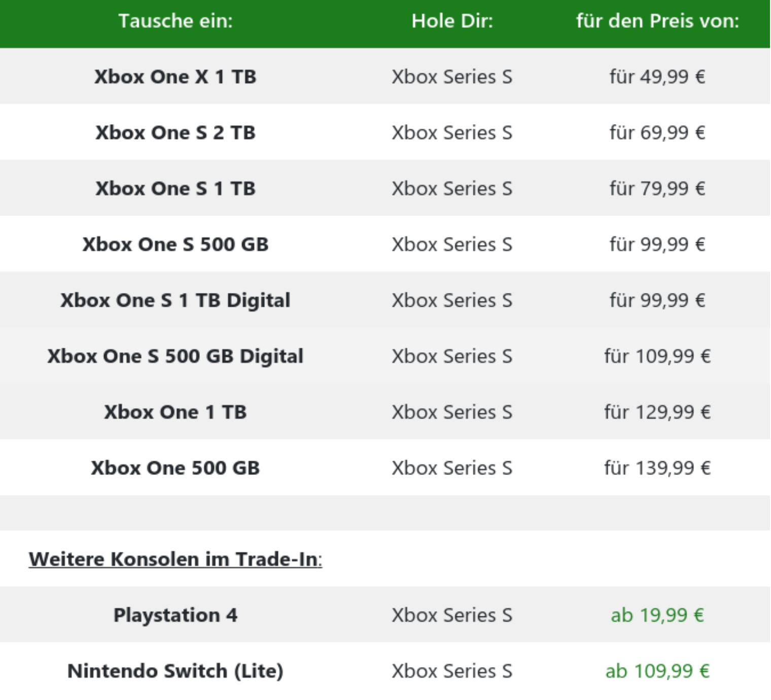
Task: Click the 'für 49,99 €' price
Action: coord(657,77)
